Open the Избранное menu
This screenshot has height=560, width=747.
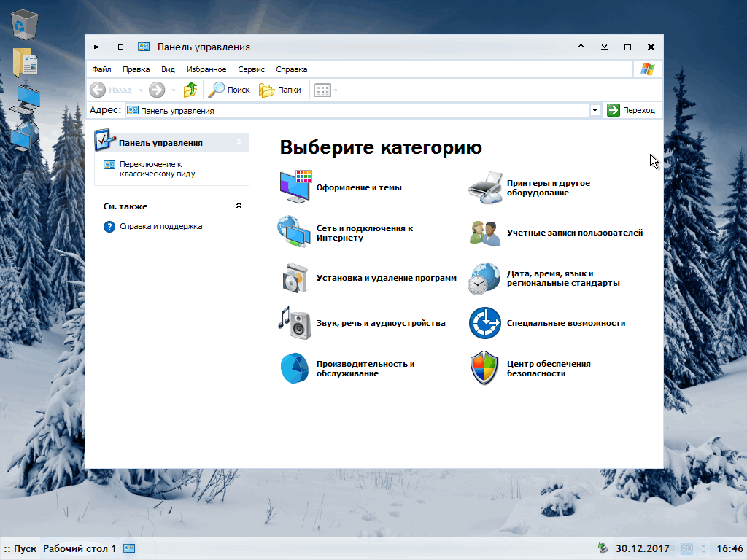(x=206, y=69)
